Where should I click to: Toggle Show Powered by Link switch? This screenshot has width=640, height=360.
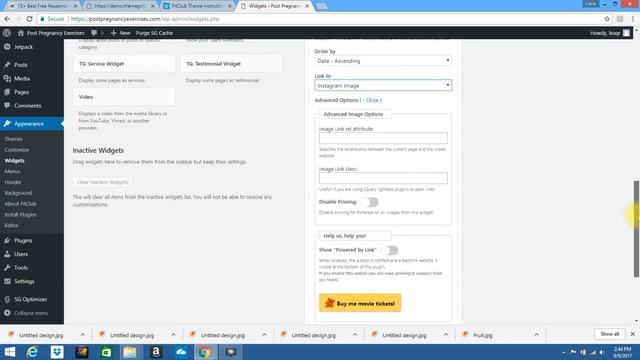(x=389, y=250)
